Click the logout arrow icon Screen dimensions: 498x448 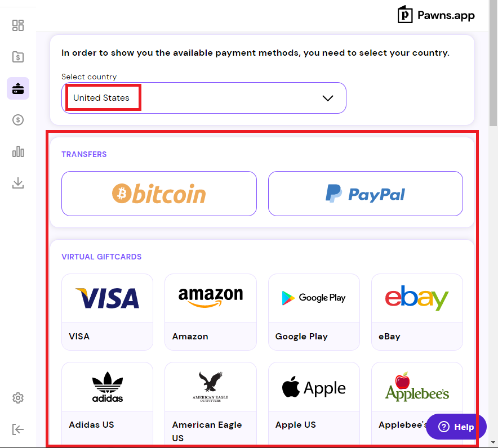pyautogui.click(x=18, y=429)
